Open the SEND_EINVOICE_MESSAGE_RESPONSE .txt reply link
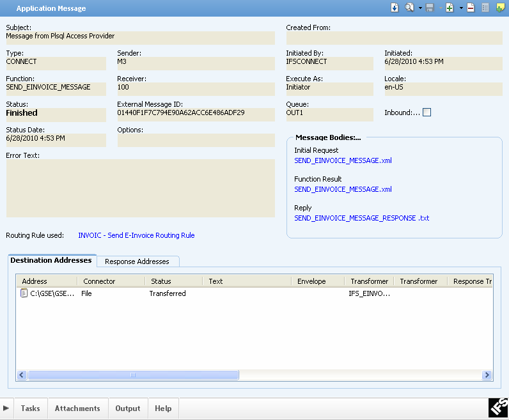The height and width of the screenshot is (420, 509). tap(361, 218)
